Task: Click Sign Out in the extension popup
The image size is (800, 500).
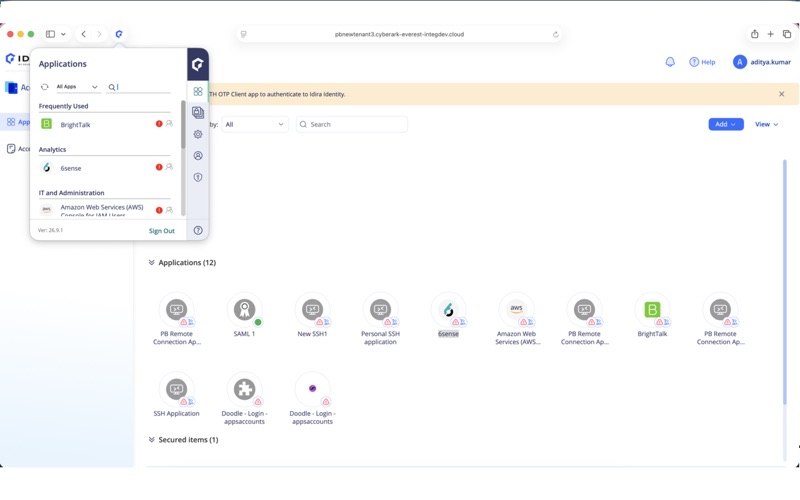Action: (x=162, y=231)
